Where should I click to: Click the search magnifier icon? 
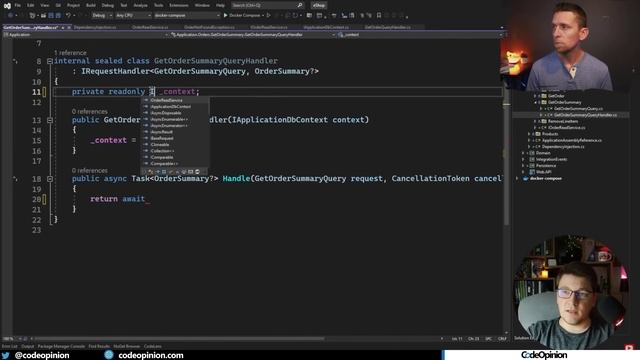tap(300, 5)
